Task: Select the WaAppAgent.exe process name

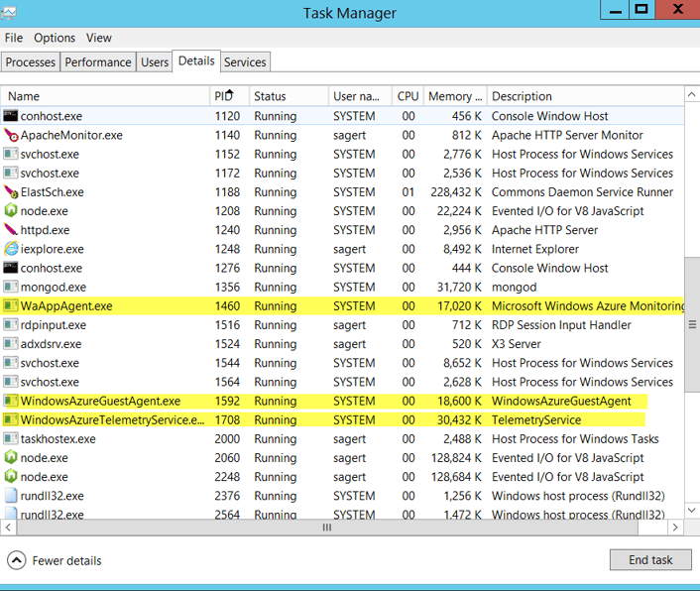Action: [x=66, y=306]
